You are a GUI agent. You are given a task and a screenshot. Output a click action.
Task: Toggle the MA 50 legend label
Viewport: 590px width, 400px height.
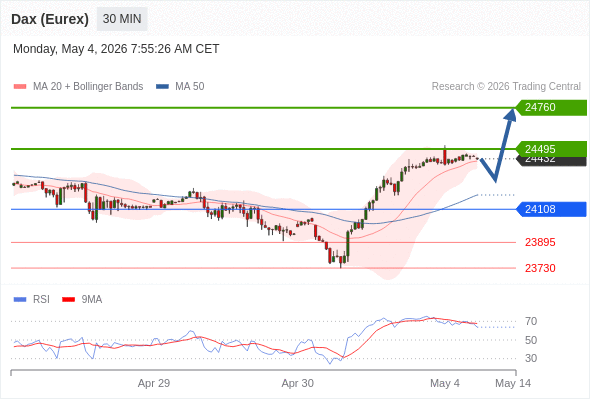190,87
